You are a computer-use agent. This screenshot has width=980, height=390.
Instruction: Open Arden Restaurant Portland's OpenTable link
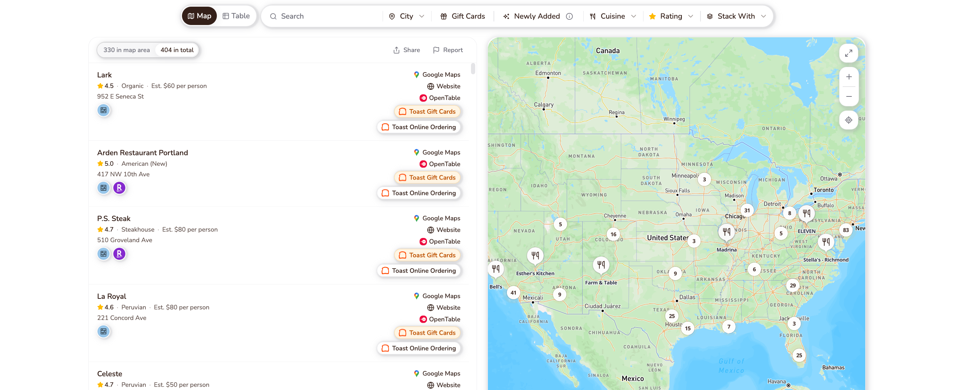(440, 164)
